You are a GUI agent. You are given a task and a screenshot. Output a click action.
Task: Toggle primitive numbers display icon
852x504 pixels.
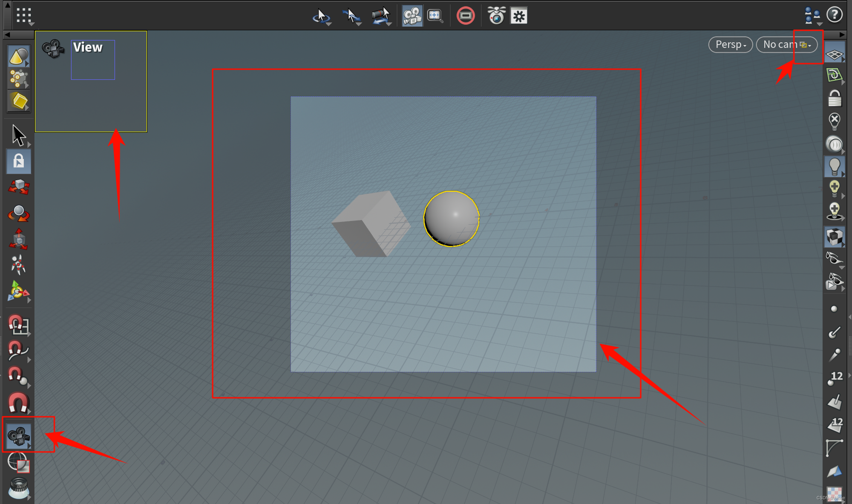(834, 424)
